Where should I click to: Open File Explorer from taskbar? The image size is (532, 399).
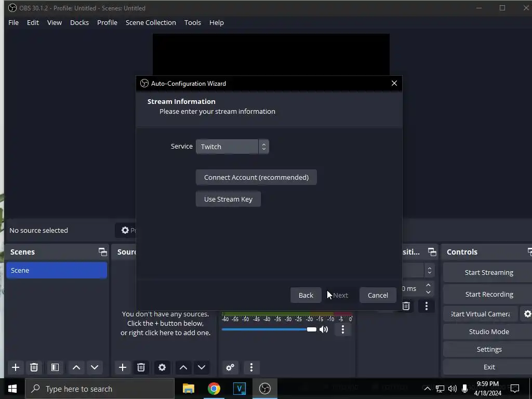coord(188,389)
